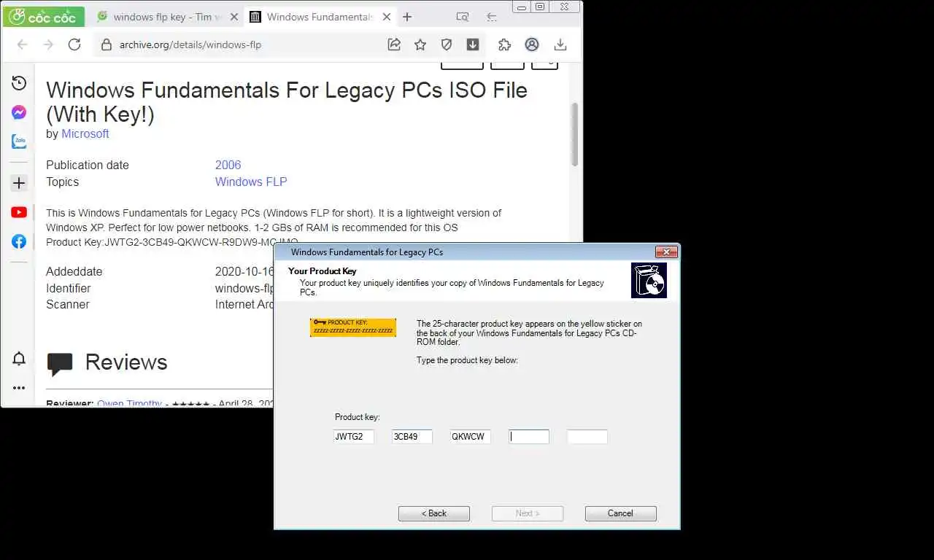The width and height of the screenshot is (934, 560).
Task: Click the third product key field QKWCW
Action: click(x=470, y=437)
